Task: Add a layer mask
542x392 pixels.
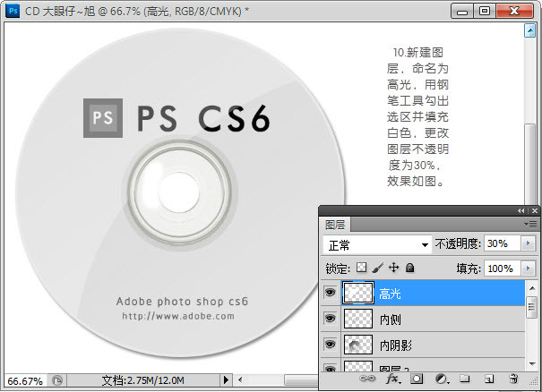Action: [417, 379]
